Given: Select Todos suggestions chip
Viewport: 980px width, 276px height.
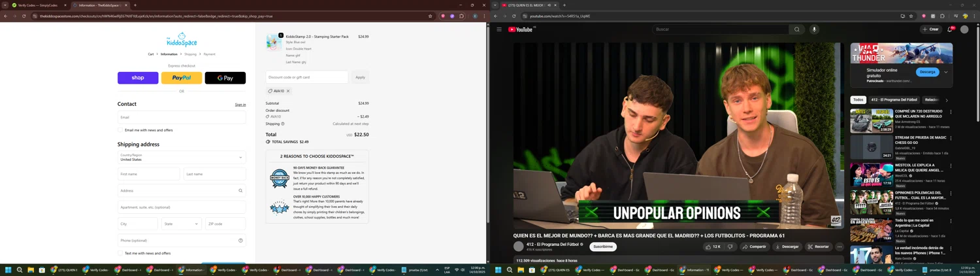Looking at the screenshot, I should click(x=858, y=100).
